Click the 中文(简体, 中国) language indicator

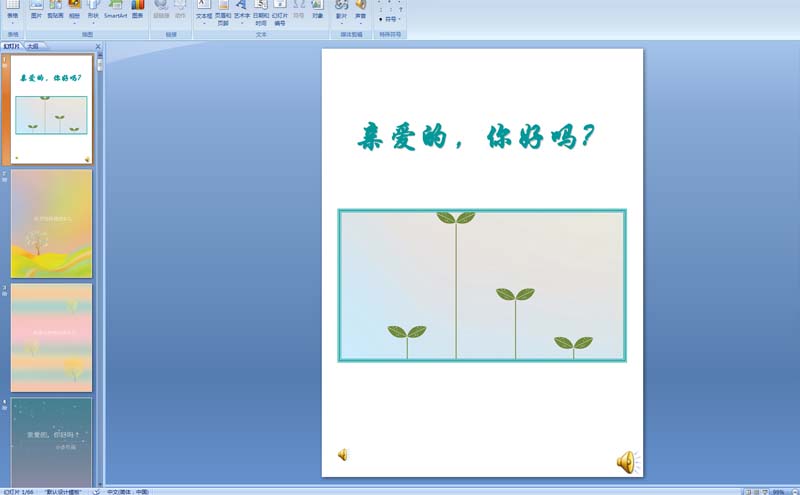(x=128, y=492)
